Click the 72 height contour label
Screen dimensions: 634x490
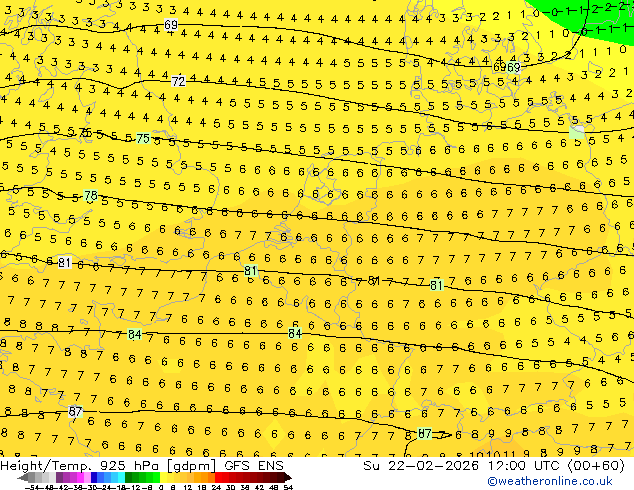(x=178, y=82)
